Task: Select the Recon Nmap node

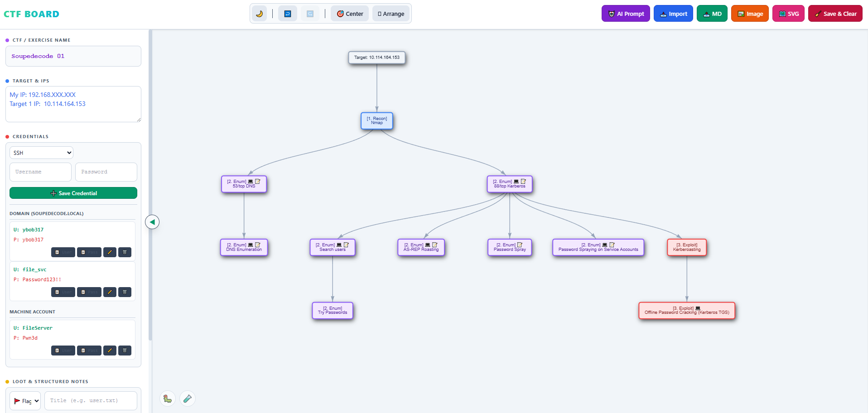Action: pyautogui.click(x=377, y=121)
